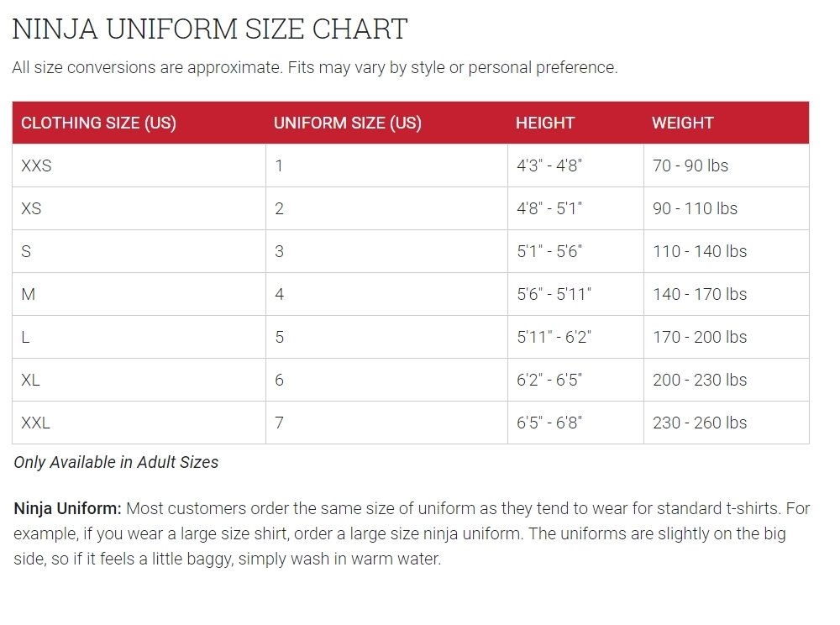Screen dimensions: 840x625
Task: Select the 170 - 200 lbs weight cell
Action: (x=699, y=337)
